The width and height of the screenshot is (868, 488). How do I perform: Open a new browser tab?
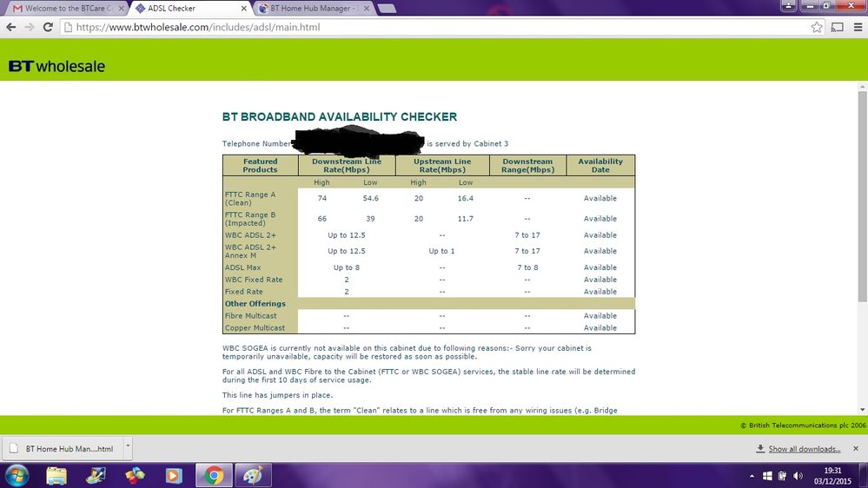(387, 9)
